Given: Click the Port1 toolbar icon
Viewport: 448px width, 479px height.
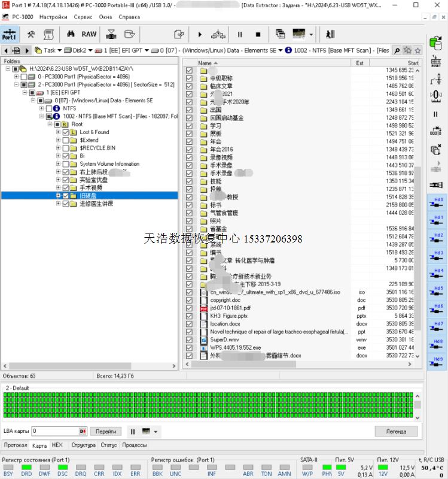Looking at the screenshot, I should click(10, 34).
